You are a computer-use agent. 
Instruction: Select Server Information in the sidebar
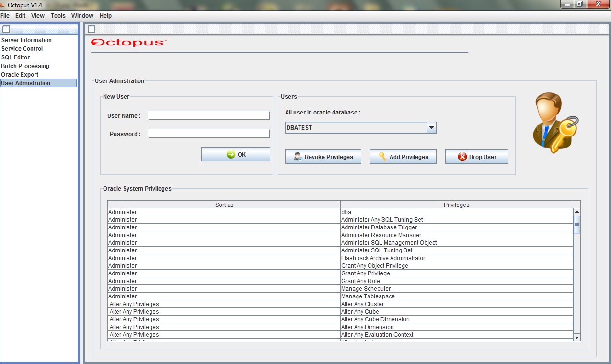click(x=38, y=40)
